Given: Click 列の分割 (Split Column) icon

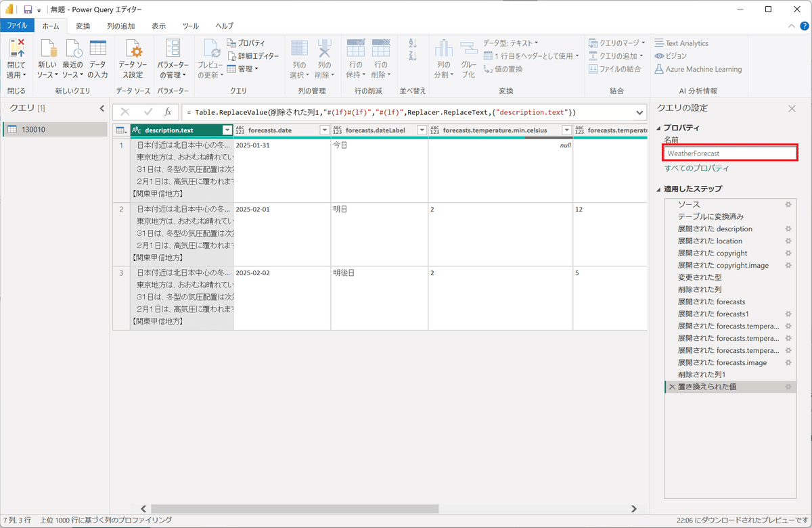Looking at the screenshot, I should click(444, 49).
